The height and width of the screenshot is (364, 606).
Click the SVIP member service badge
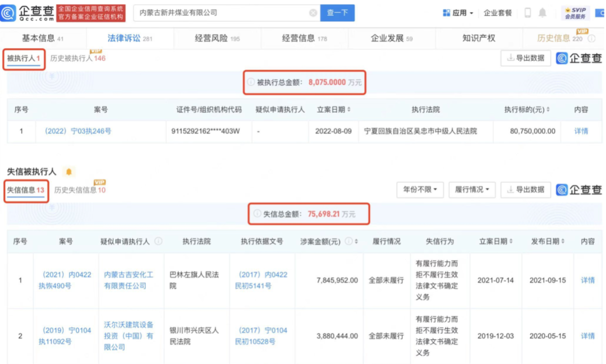pos(575,13)
